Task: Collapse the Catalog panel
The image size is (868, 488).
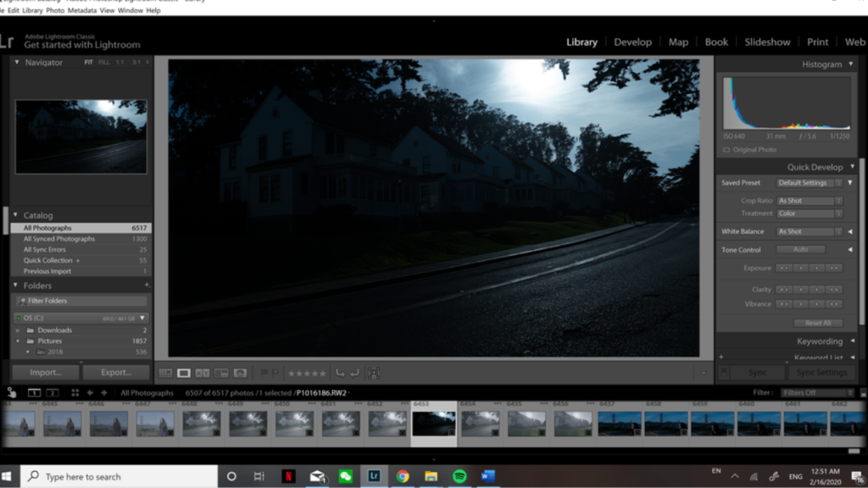Action: (x=16, y=215)
